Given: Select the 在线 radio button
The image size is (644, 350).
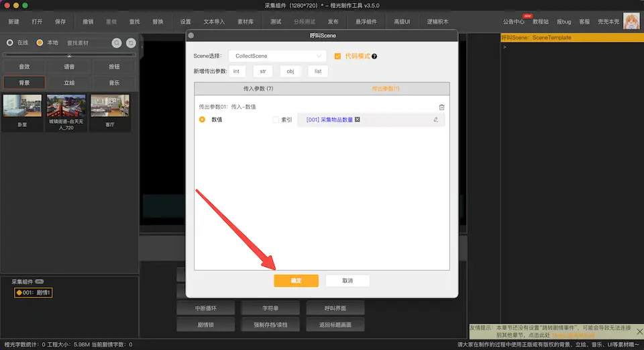Looking at the screenshot, I should tap(9, 42).
